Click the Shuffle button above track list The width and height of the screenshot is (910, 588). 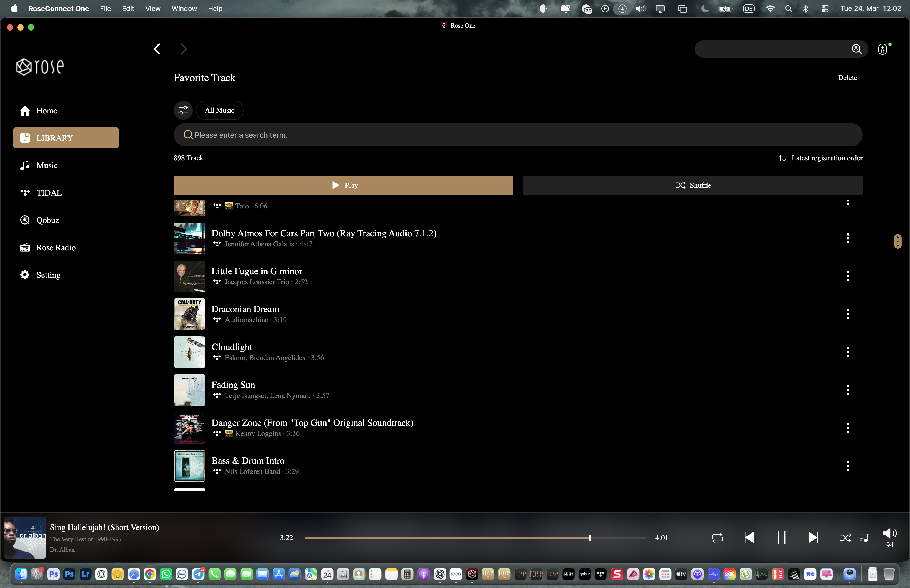coord(692,185)
